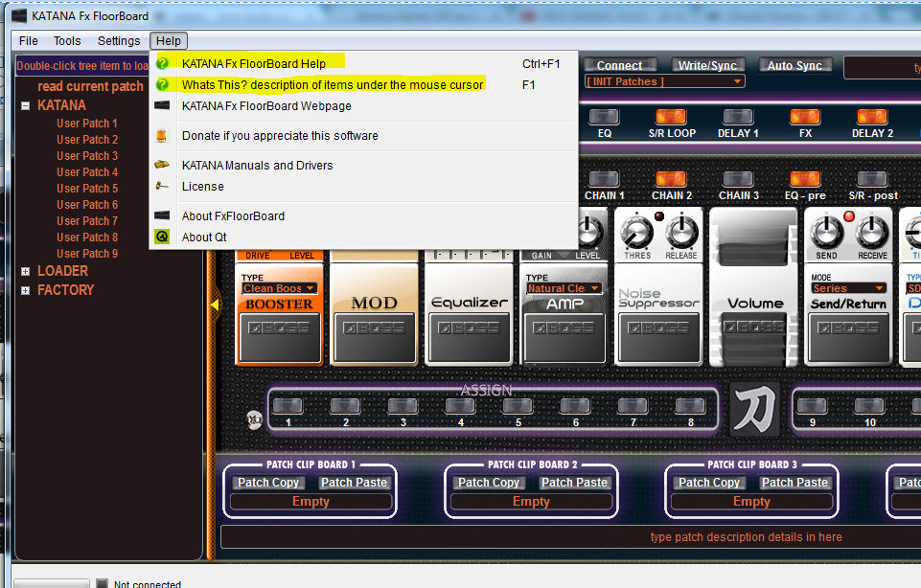921x588 pixels.
Task: Click the Send/Return SEND knob
Action: 827,233
